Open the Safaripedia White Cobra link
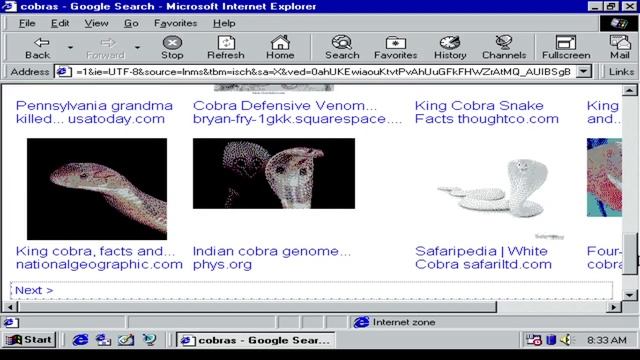Image resolution: width=640 pixels, height=360 pixels. (483, 258)
